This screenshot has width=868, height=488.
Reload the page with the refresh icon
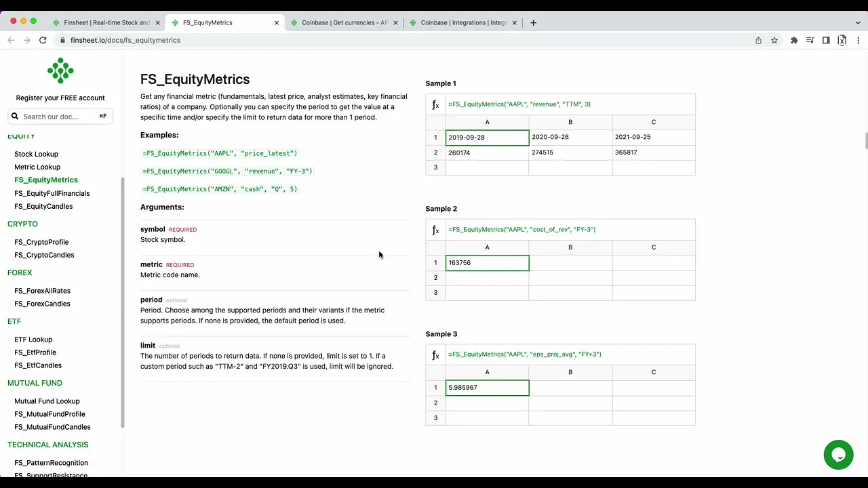43,40
